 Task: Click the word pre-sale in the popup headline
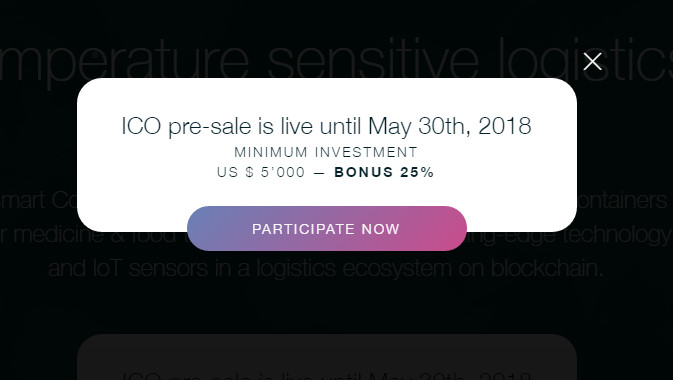[209, 126]
